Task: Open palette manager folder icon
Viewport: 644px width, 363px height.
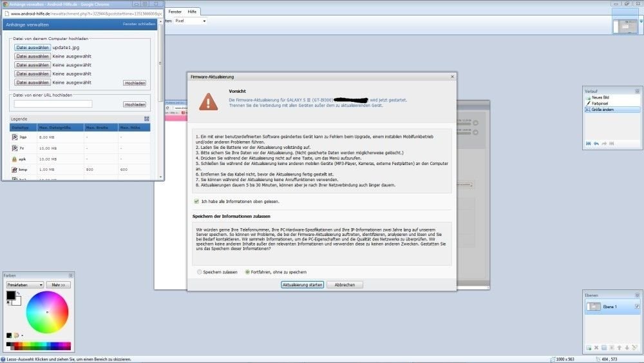Action: [x=17, y=335]
